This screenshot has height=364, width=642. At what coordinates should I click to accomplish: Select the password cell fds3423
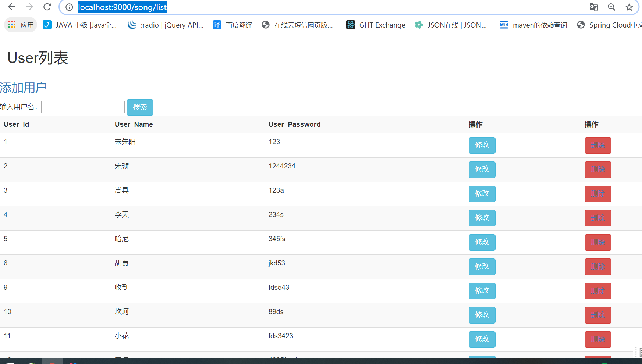point(281,336)
